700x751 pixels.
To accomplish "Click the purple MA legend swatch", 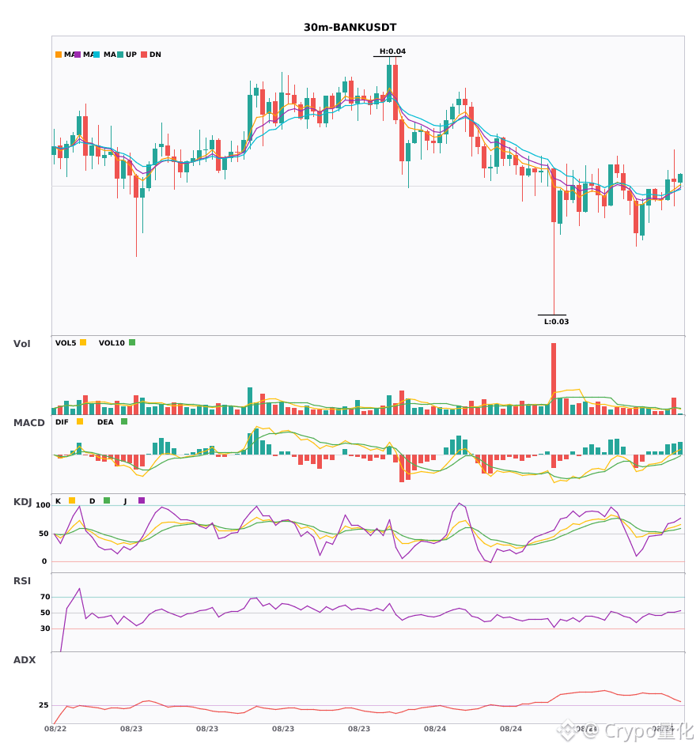I will tap(78, 55).
